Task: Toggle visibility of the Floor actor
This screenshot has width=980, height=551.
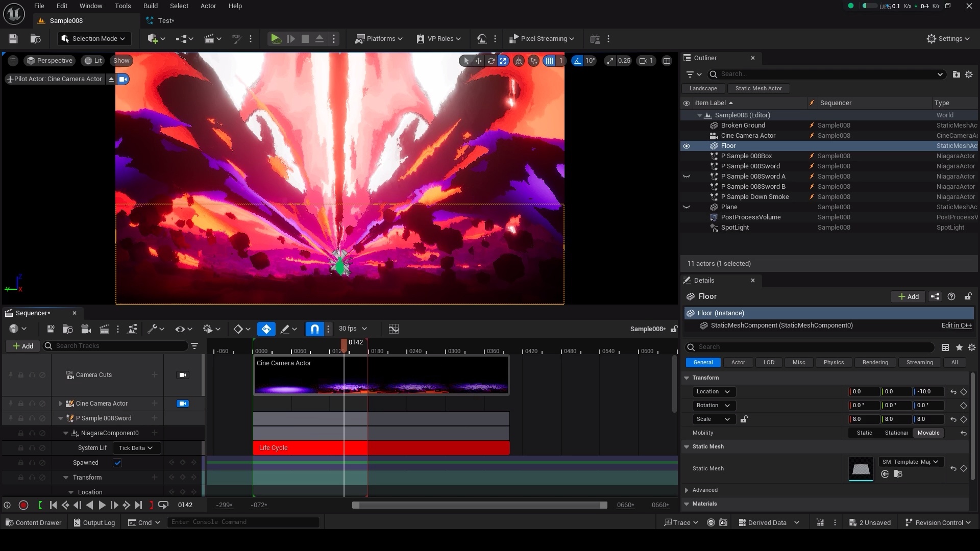Action: (x=687, y=146)
